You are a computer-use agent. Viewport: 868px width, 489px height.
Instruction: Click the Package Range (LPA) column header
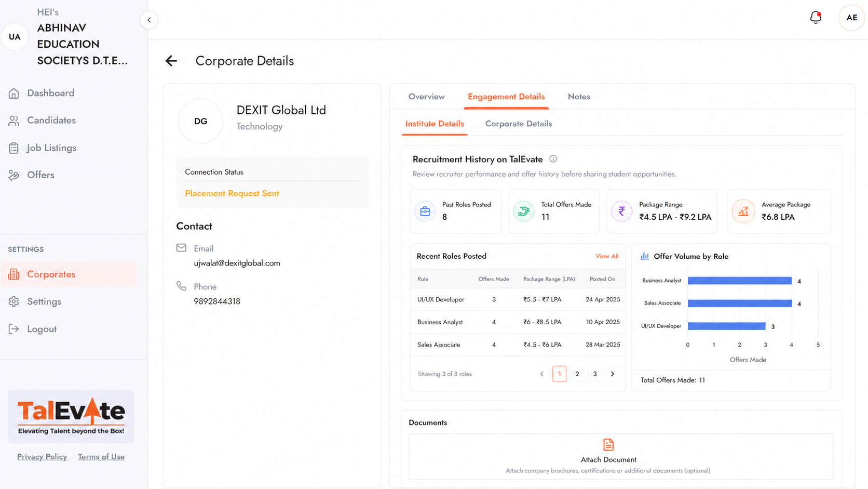pos(549,279)
